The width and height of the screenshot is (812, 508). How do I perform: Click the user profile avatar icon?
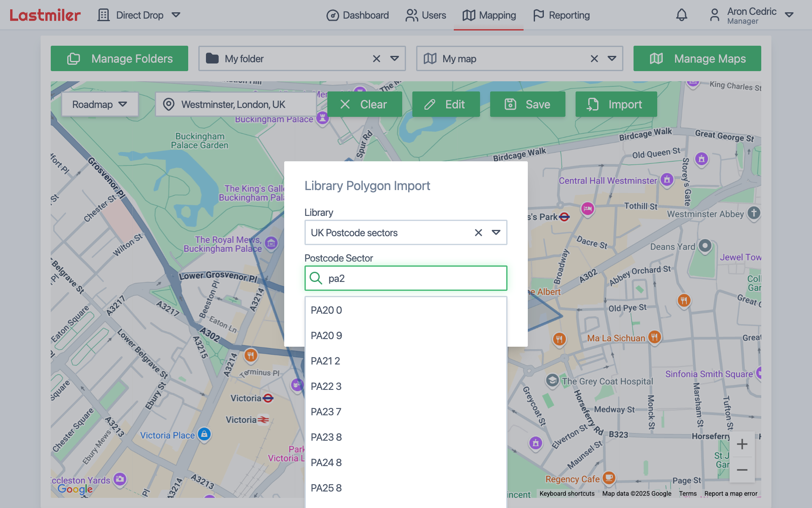point(714,15)
